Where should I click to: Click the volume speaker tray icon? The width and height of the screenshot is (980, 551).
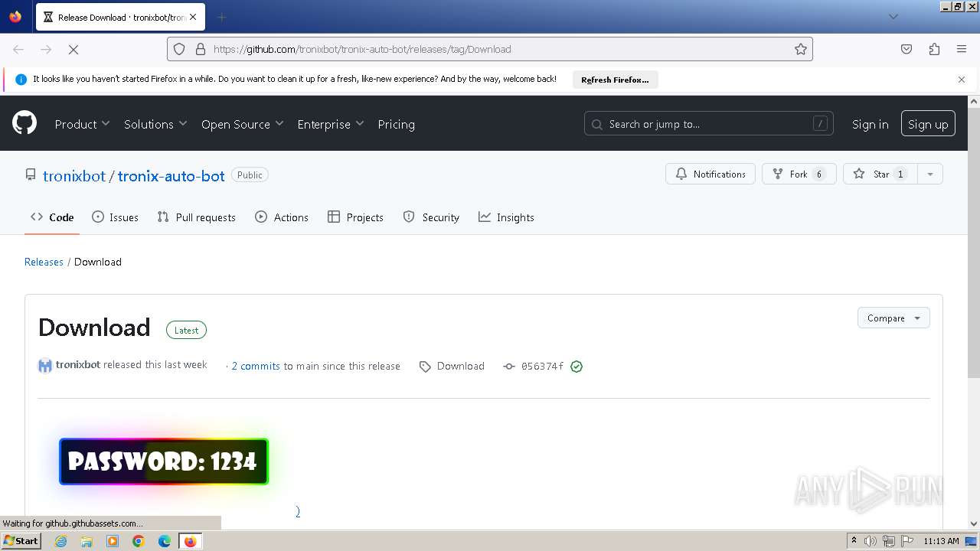point(871,541)
